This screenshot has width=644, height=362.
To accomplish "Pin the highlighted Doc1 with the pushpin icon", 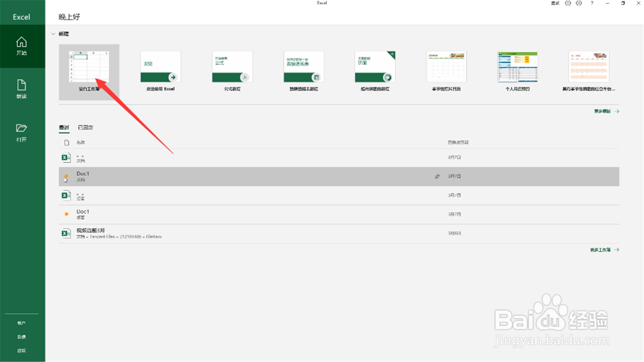I will point(437,176).
